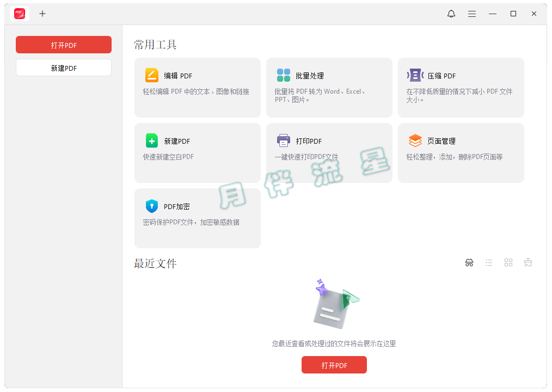Viewport: 552px width, 392px height.
Task: Open the hamburger menu in title bar
Action: (472, 14)
